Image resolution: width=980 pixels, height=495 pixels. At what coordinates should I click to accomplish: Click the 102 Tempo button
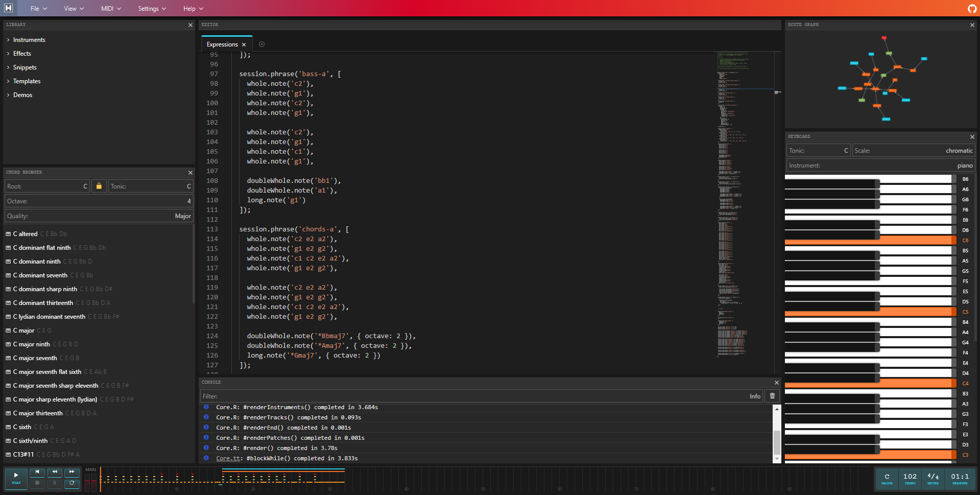pos(910,479)
